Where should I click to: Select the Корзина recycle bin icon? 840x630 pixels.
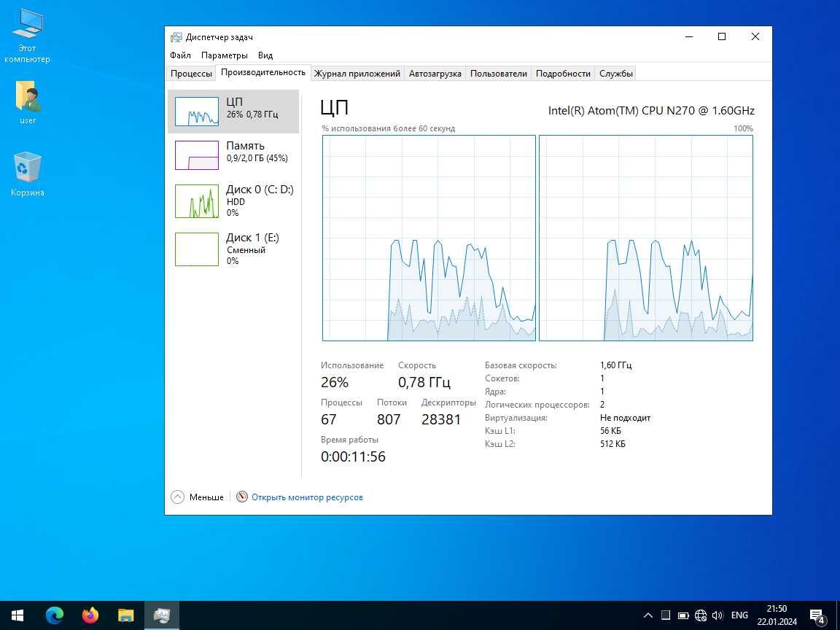tap(27, 174)
